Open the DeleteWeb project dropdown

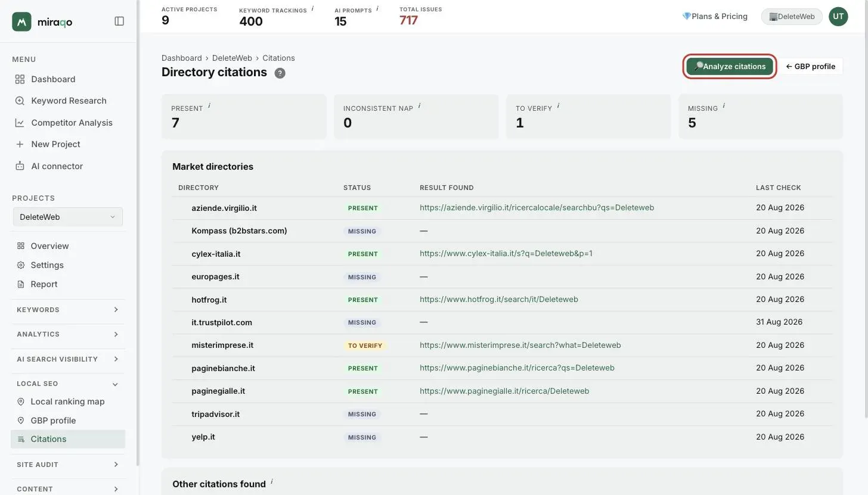[x=68, y=217]
